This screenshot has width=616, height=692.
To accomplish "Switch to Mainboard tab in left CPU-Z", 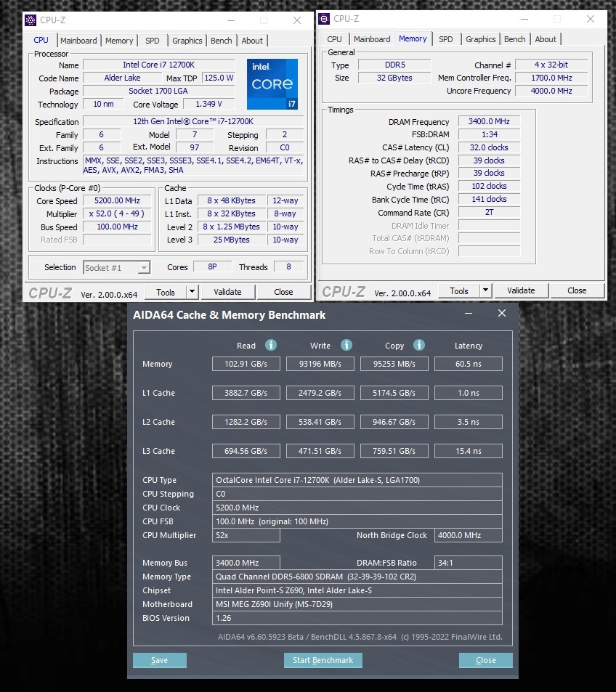I will point(78,41).
